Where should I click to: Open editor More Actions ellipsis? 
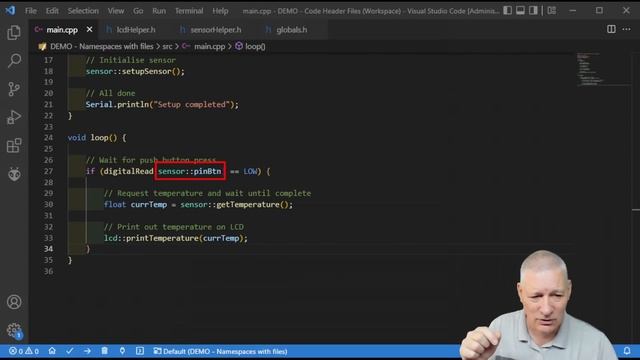(626, 29)
